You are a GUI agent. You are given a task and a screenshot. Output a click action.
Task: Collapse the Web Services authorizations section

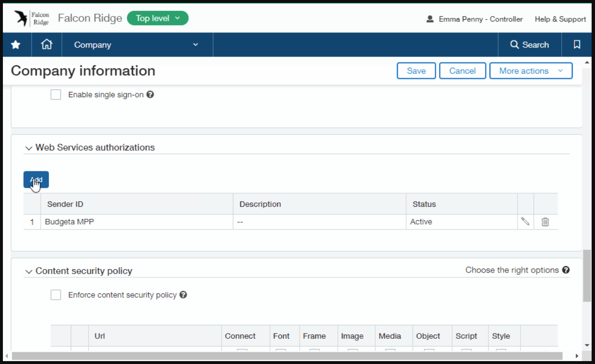click(29, 148)
